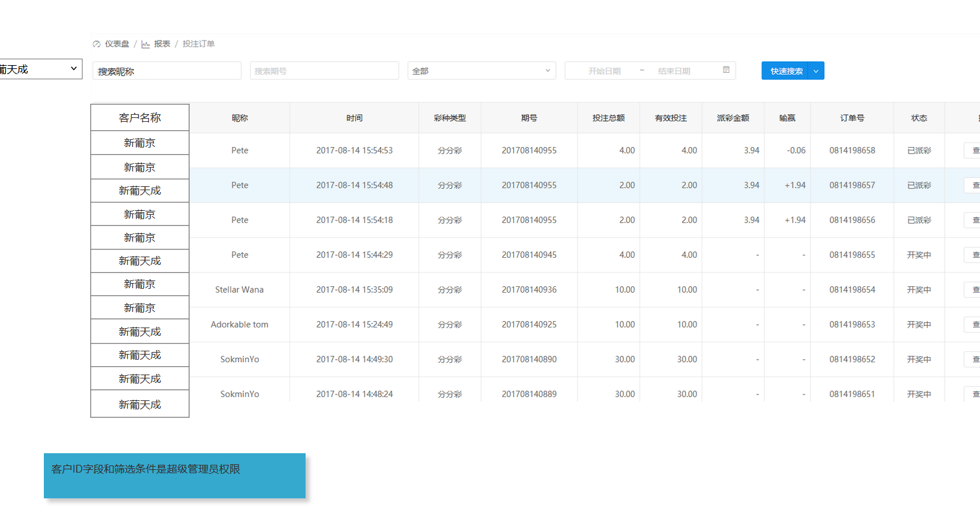This screenshot has width=980, height=508.
Task: Click issue number 201708140936
Action: (x=529, y=289)
